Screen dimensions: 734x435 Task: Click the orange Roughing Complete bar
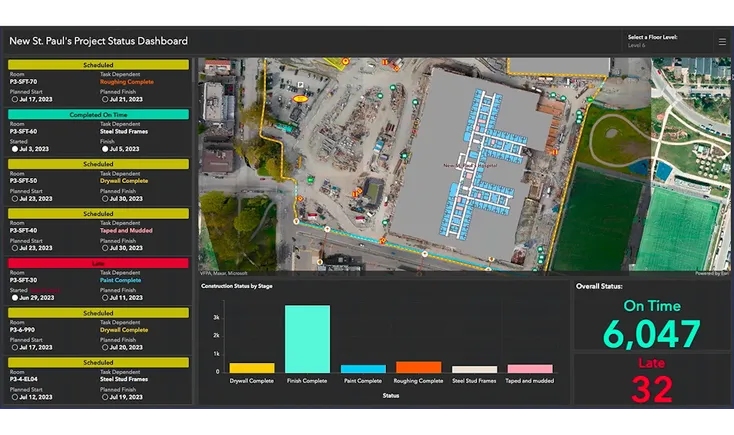418,367
